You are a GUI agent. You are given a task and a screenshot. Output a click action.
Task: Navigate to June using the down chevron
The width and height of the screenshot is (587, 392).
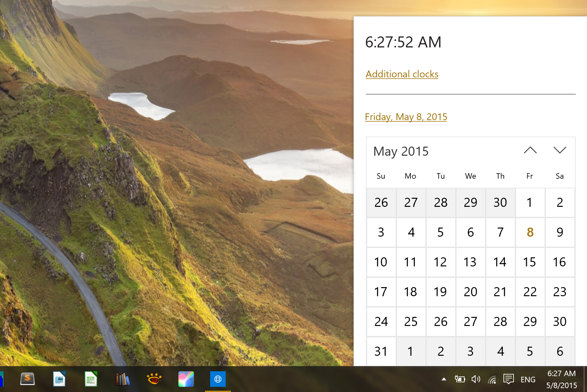(560, 150)
